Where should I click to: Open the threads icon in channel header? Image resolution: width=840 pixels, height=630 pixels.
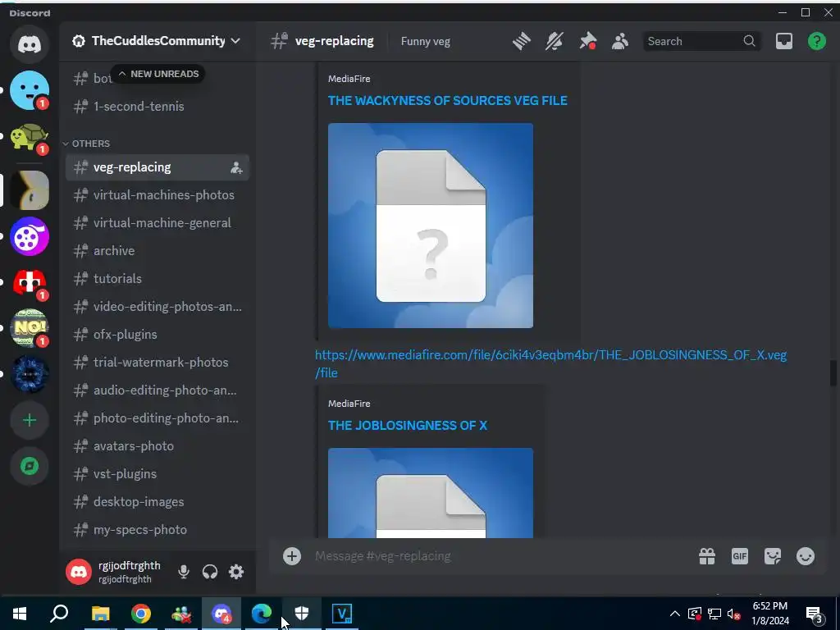pos(521,41)
